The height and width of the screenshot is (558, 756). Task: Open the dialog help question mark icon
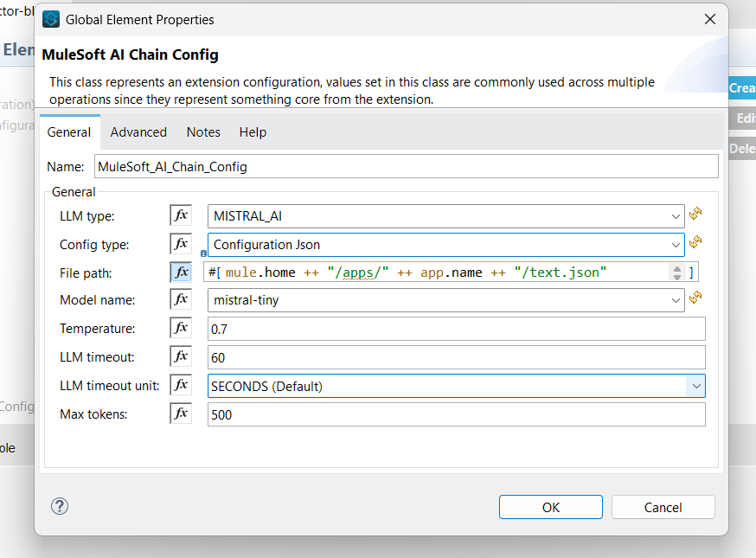tap(60, 506)
